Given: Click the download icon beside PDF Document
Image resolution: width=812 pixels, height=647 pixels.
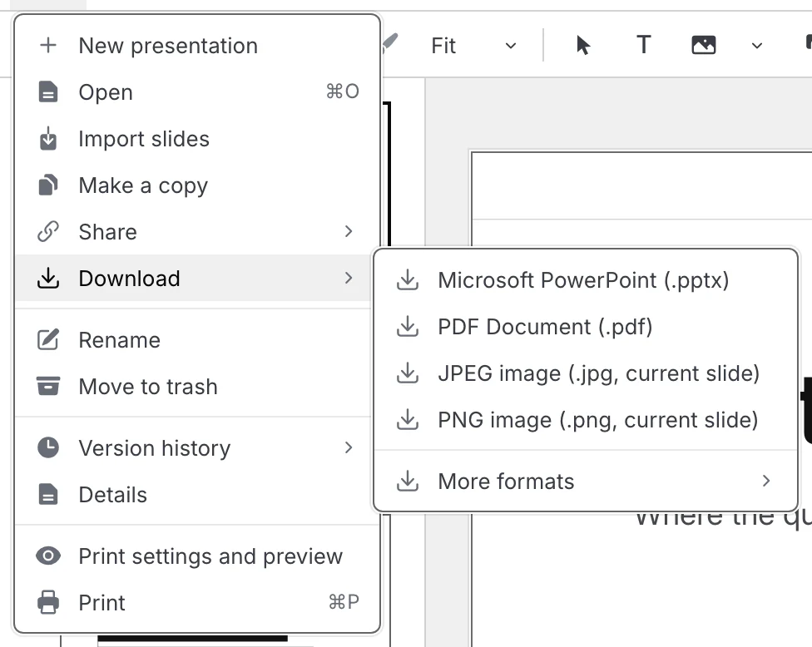Looking at the screenshot, I should [x=408, y=327].
